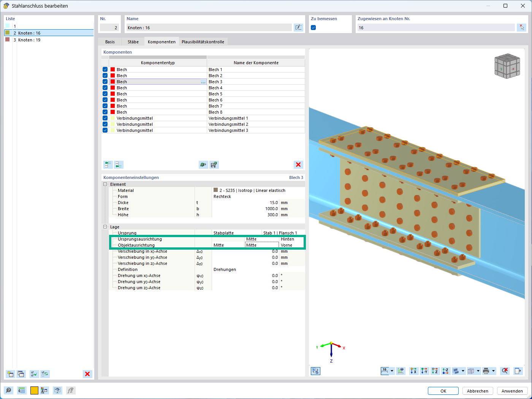The height and width of the screenshot is (399, 532).
Task: Open the wireframe model dropdown arrow
Action: coord(478,371)
